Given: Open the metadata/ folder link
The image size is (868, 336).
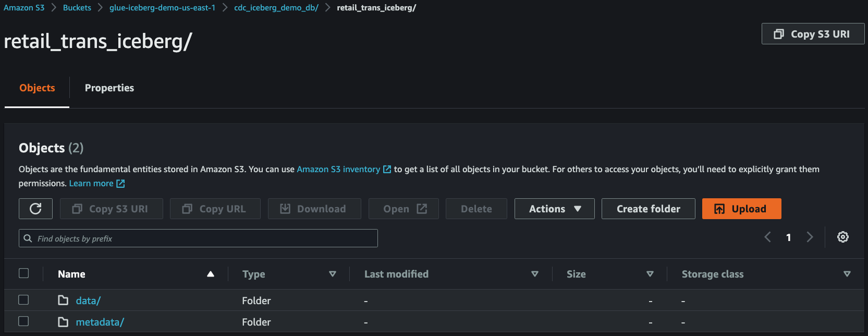Looking at the screenshot, I should (x=100, y=322).
